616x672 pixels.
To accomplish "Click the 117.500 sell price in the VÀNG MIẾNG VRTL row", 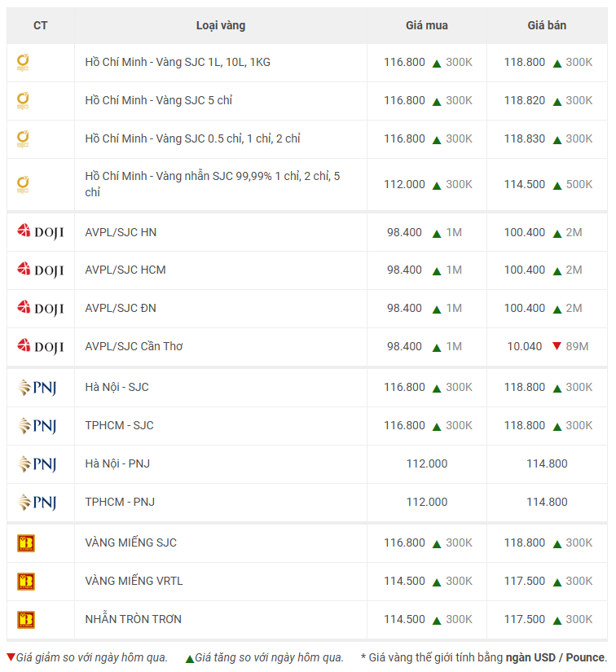I will [525, 581].
